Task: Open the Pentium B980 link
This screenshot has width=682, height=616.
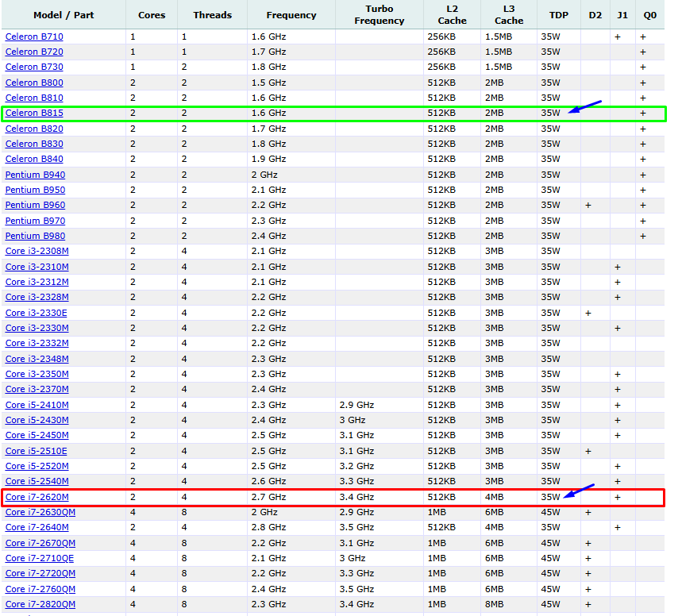Action: pos(35,236)
